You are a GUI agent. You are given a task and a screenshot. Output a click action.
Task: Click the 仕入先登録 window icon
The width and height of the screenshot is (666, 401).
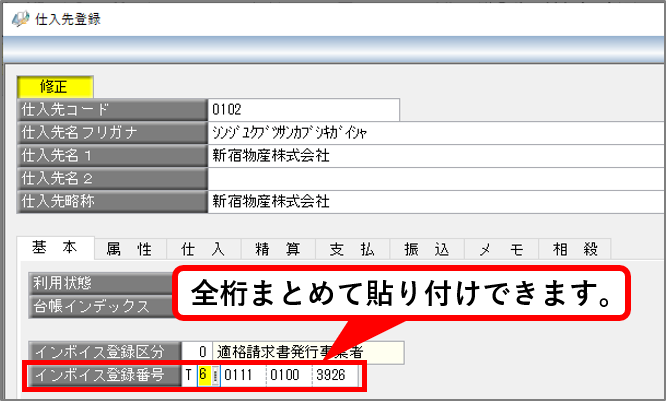pyautogui.click(x=20, y=19)
